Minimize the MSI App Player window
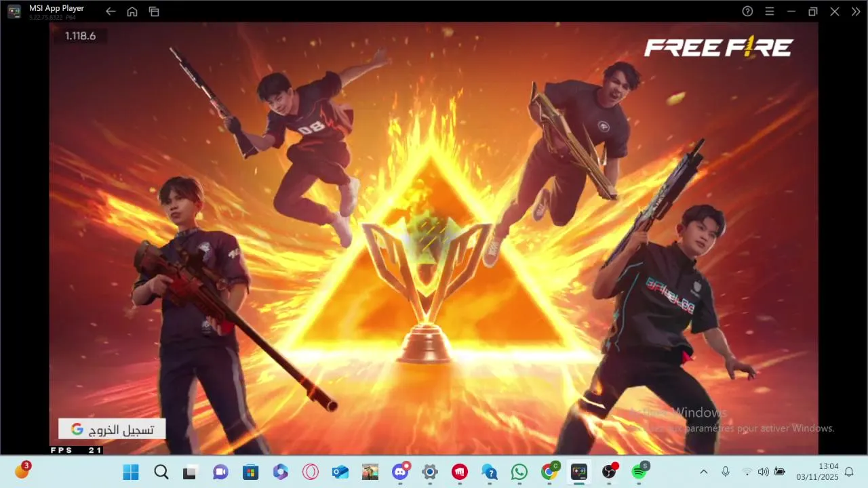The image size is (868, 488). pos(791,12)
